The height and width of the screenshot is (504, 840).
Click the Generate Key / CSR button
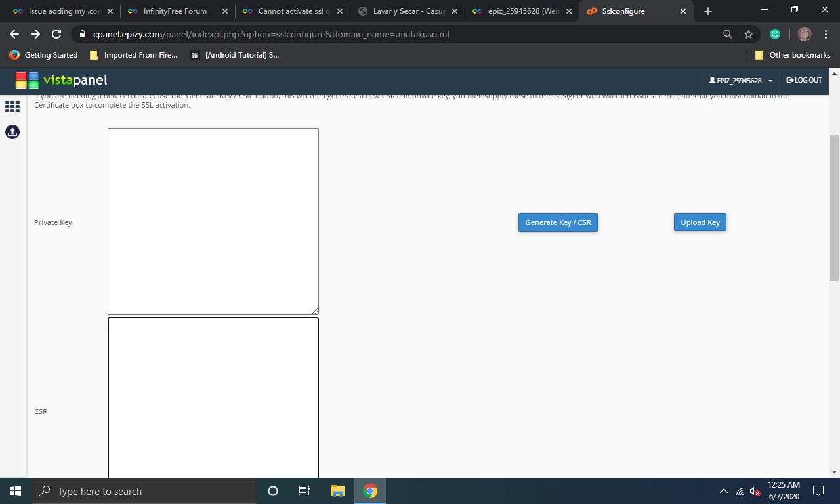click(x=558, y=222)
